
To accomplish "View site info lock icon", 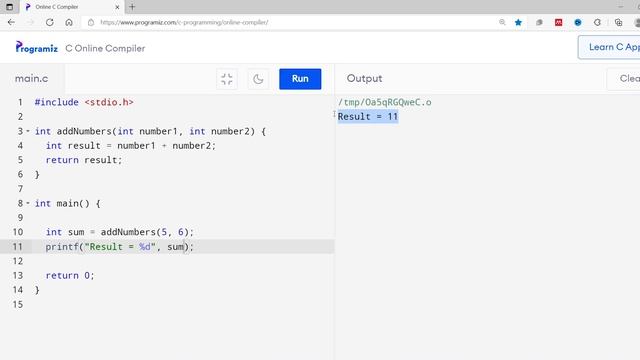I will coord(91,22).
